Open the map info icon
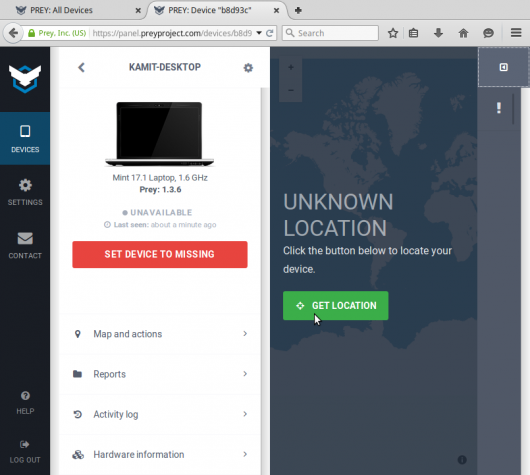This screenshot has height=475, width=530. click(x=462, y=460)
